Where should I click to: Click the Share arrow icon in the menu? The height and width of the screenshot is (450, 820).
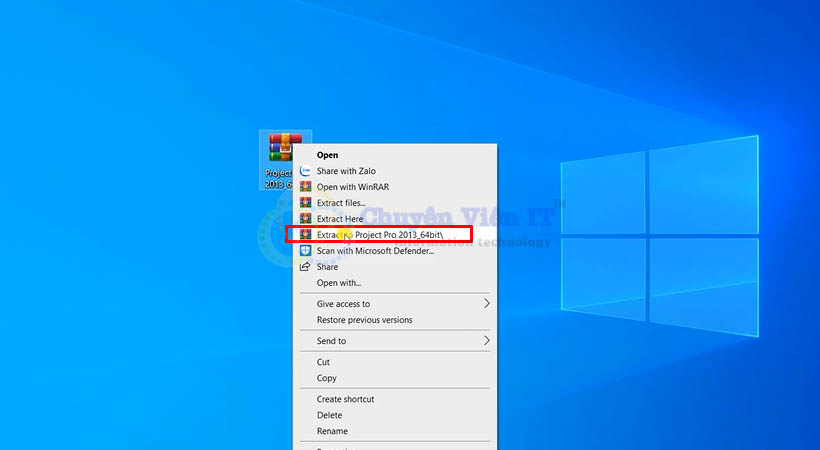(x=305, y=267)
